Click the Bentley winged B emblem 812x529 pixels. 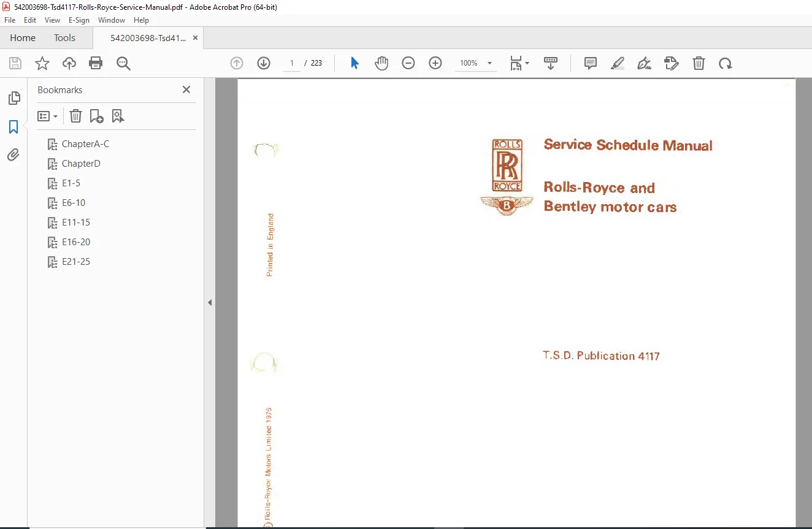click(507, 206)
